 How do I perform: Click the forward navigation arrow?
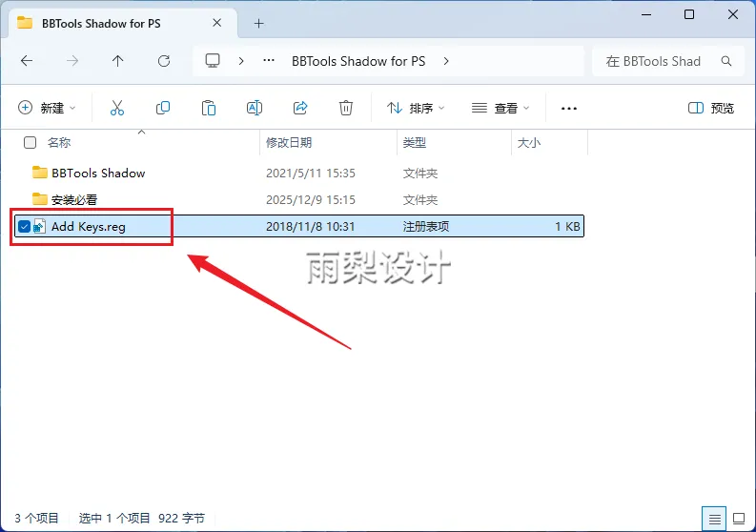[x=72, y=61]
